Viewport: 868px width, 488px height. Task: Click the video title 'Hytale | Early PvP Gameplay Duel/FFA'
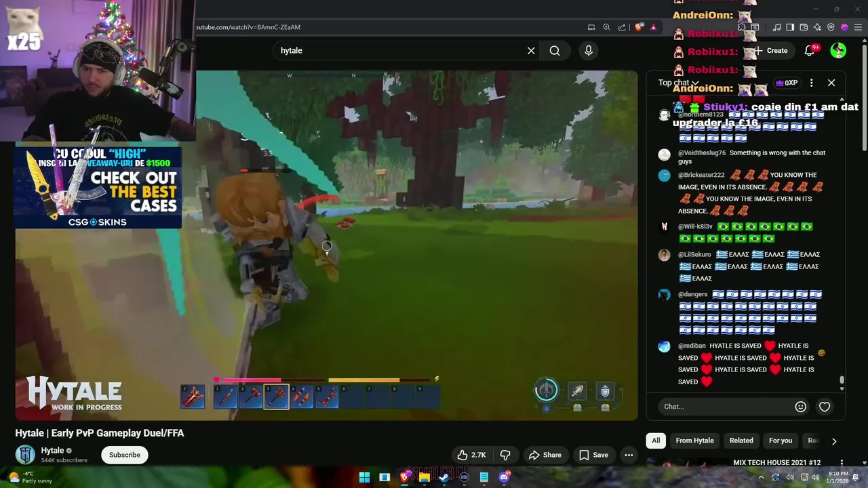tap(100, 433)
